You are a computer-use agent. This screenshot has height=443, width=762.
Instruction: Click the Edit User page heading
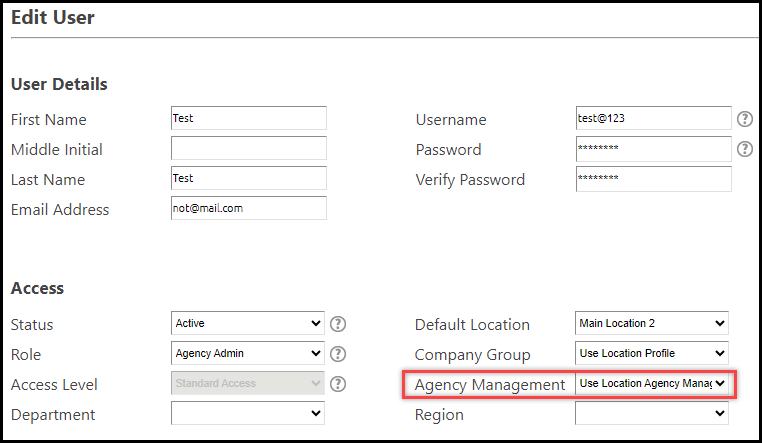(52, 18)
